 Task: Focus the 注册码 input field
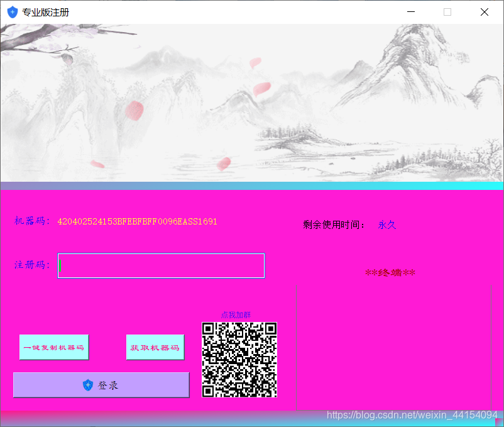tap(161, 265)
